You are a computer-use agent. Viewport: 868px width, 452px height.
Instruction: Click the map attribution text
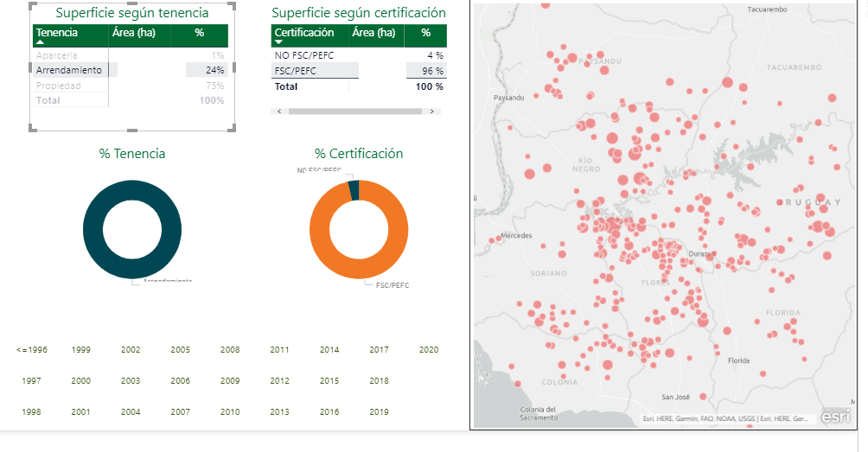(725, 419)
